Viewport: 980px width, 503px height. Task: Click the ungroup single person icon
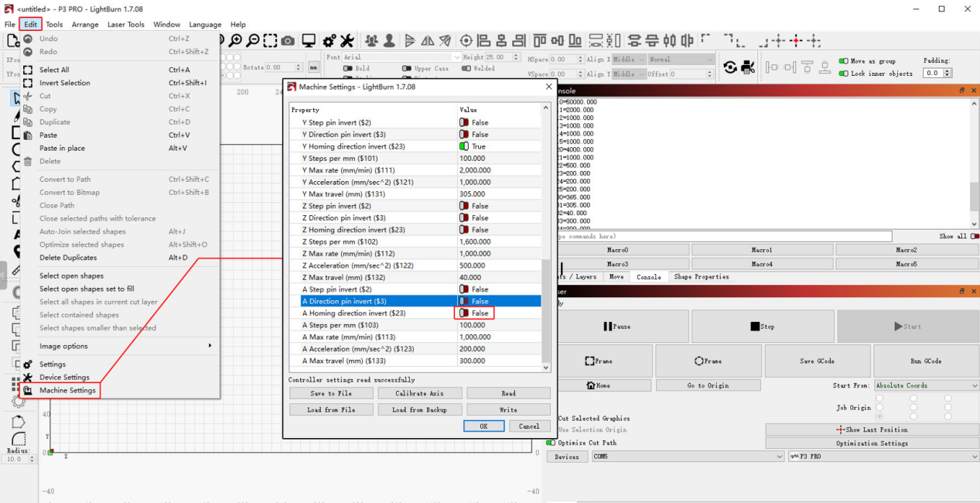pyautogui.click(x=389, y=40)
